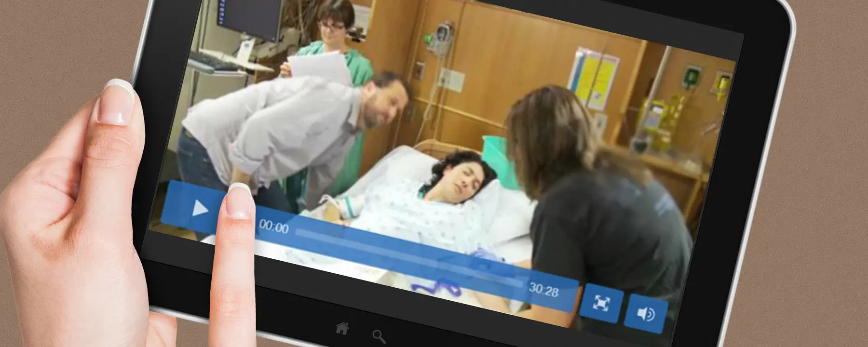Tap the tablet home icon

pyautogui.click(x=342, y=329)
